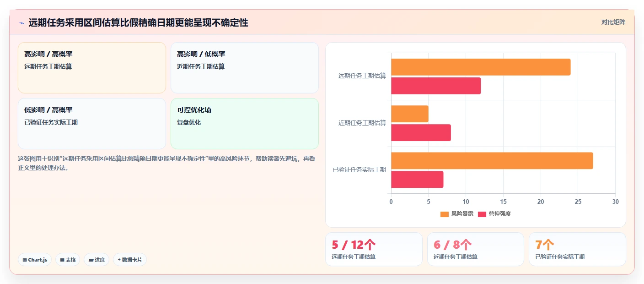
Task: Click red bar for 近期任务工期估算
Action: pyautogui.click(x=421, y=132)
